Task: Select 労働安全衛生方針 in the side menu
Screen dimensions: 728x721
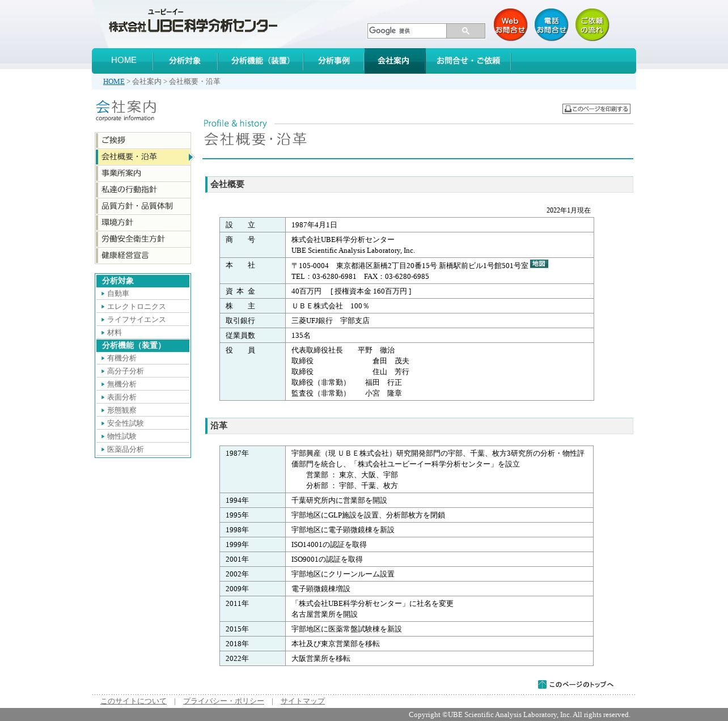Action: 143,239
